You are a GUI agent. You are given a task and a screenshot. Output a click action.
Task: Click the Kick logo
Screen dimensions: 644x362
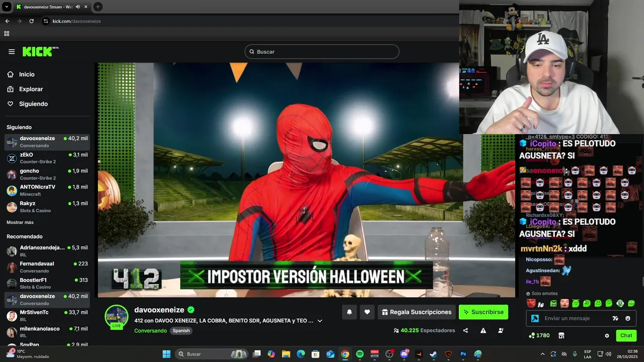40,52
